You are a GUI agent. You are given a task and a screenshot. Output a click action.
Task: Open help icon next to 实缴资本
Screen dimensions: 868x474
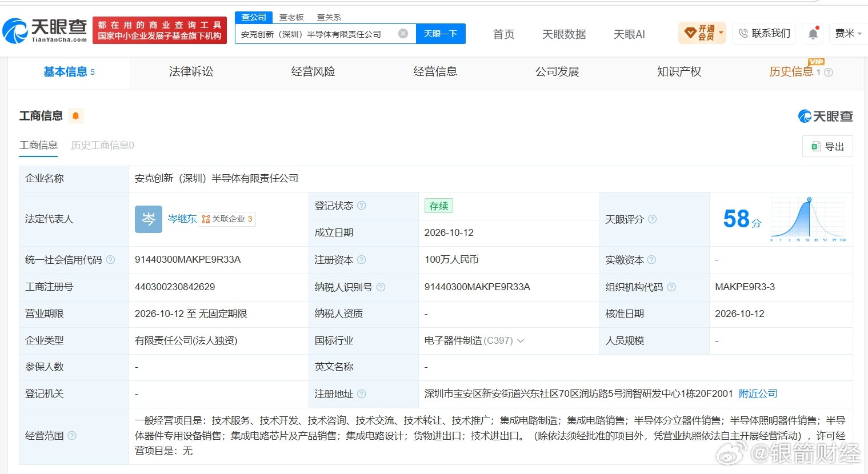click(x=651, y=260)
